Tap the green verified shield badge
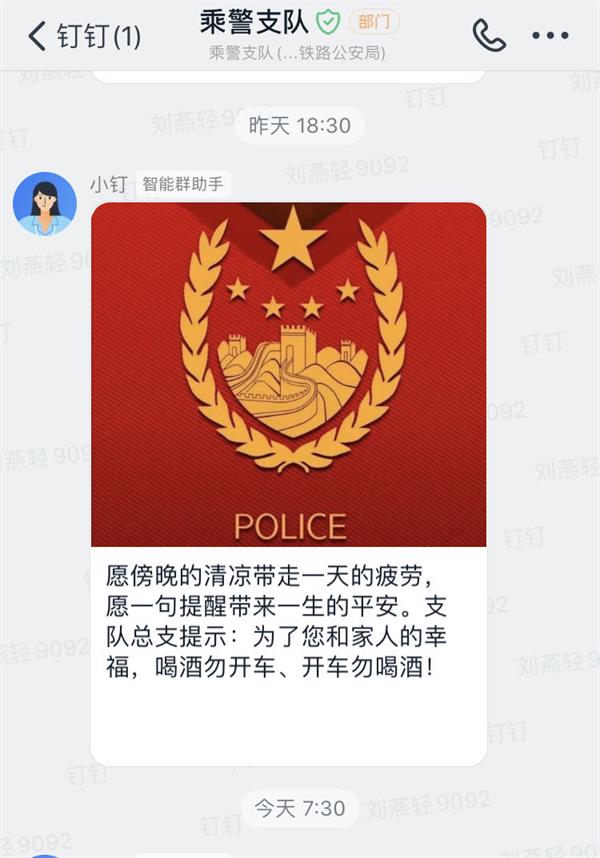 (328, 22)
